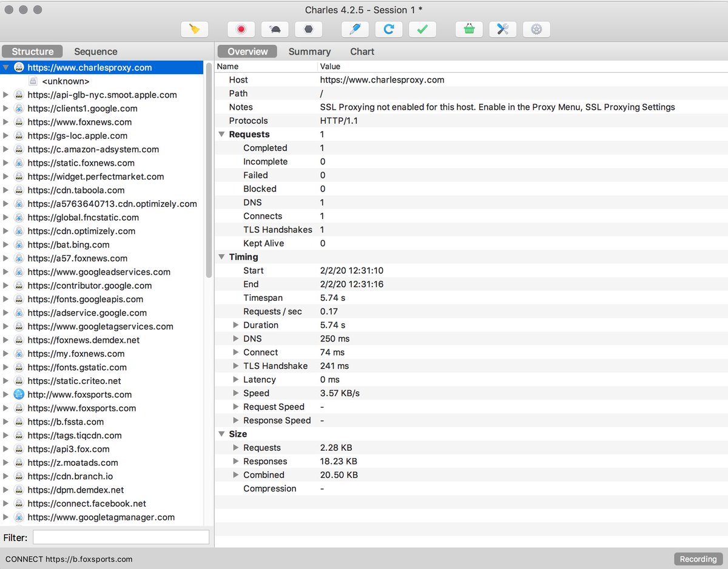The image size is (728, 569).
Task: Expand the Response Speed row
Action: pyautogui.click(x=237, y=420)
